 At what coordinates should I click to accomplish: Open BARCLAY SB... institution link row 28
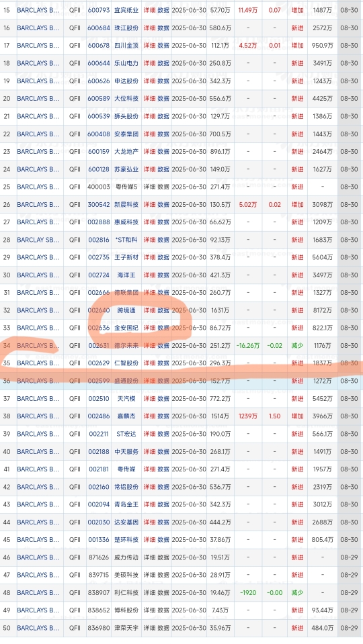coord(38,240)
